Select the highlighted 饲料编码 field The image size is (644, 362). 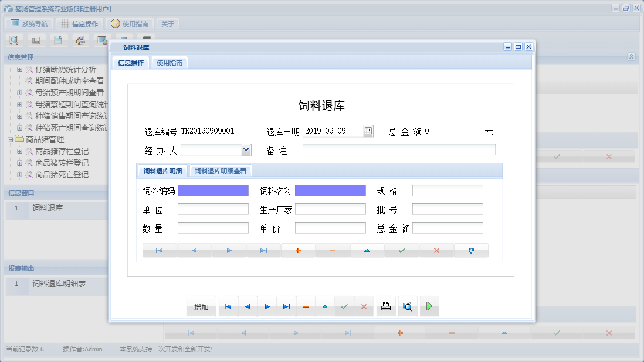pyautogui.click(x=213, y=190)
